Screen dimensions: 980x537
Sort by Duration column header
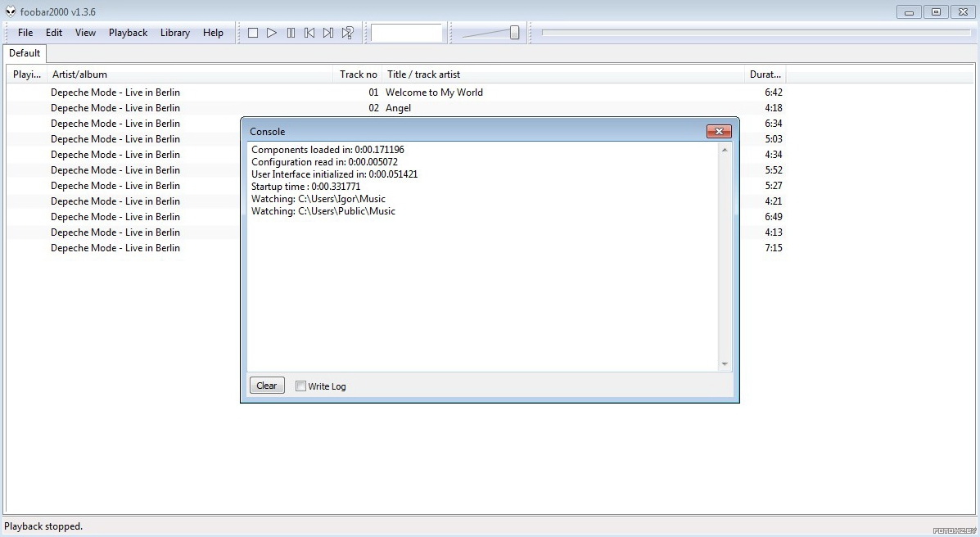coord(765,74)
